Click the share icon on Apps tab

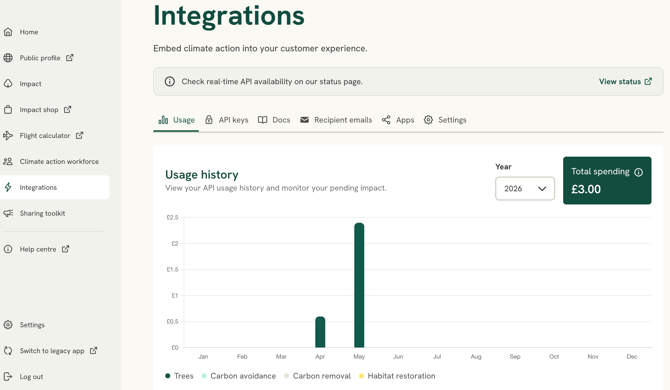point(386,120)
